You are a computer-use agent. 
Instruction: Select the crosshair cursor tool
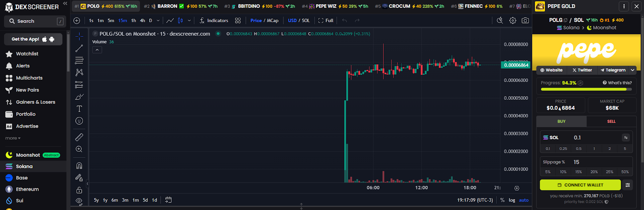click(x=79, y=36)
